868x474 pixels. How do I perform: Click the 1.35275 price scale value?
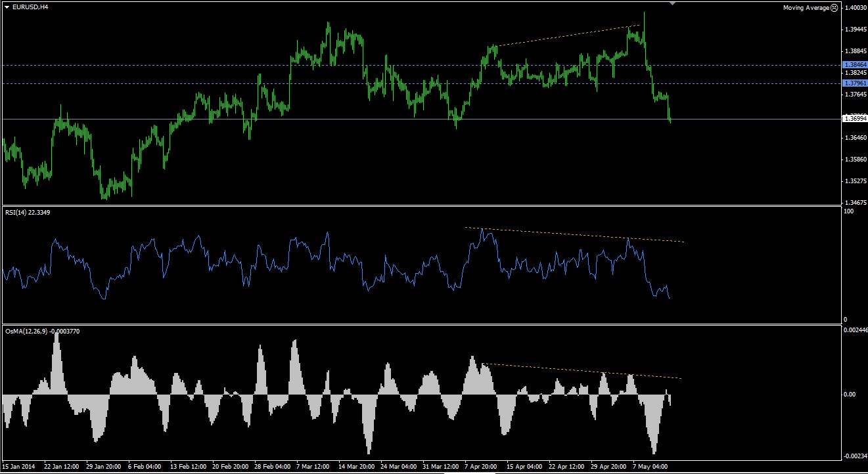[x=856, y=181]
